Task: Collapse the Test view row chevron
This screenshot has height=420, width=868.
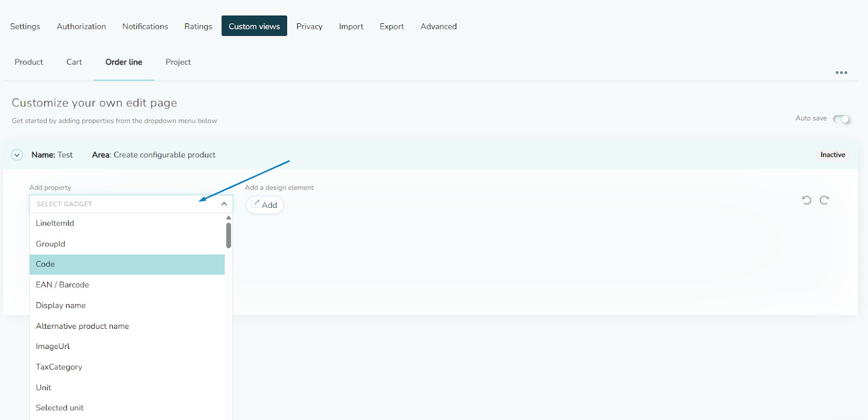Action: (x=17, y=155)
